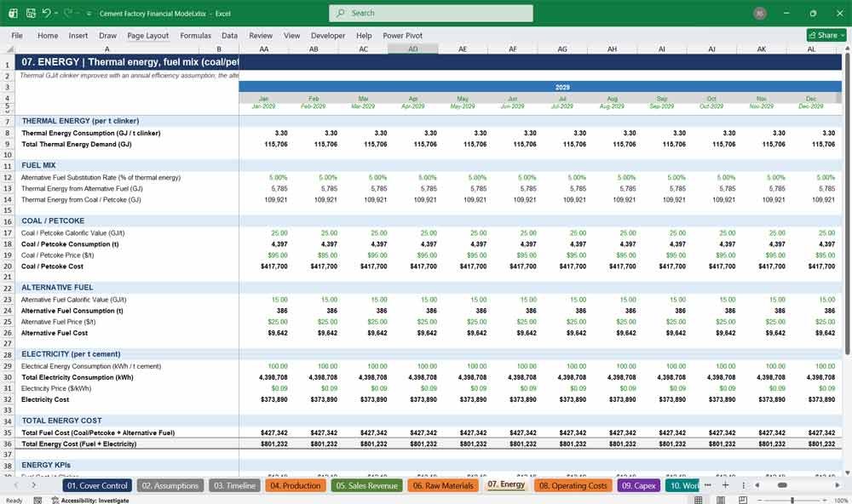The height and width of the screenshot is (504, 852).
Task: Switch to the 01. Cover Control sheet
Action: (97, 485)
